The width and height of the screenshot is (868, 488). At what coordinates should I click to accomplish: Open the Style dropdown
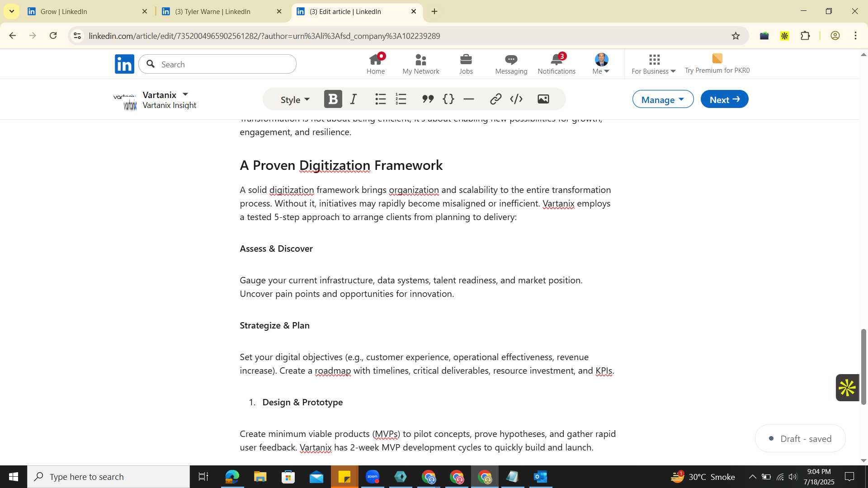(x=295, y=99)
